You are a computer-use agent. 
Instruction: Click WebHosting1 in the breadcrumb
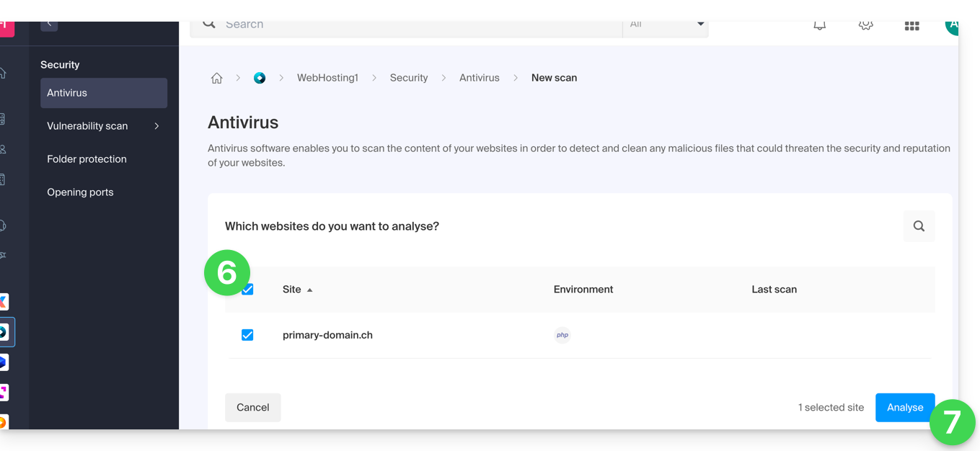(x=327, y=78)
